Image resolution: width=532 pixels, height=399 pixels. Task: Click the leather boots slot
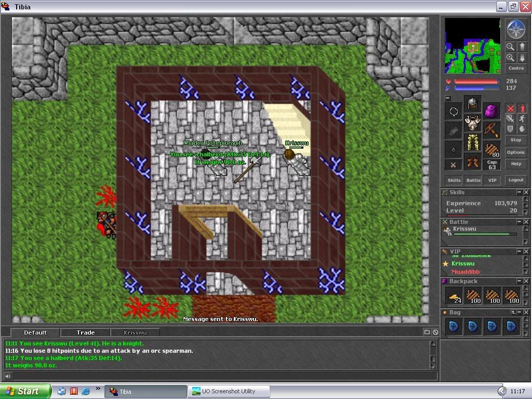(x=472, y=161)
